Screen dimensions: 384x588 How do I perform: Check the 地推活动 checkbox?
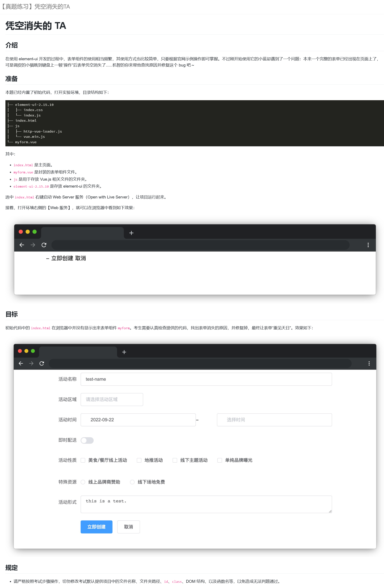[139, 460]
